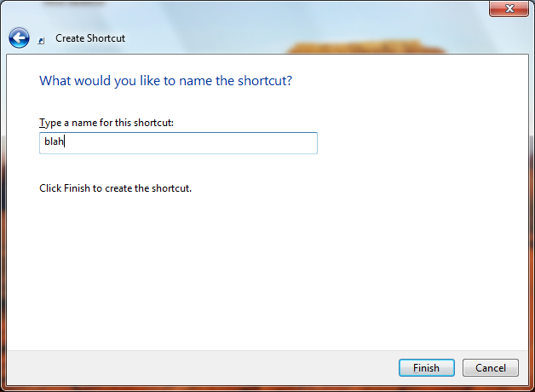Click Finish to create the shortcut
The height and width of the screenshot is (392, 535).
pos(427,368)
